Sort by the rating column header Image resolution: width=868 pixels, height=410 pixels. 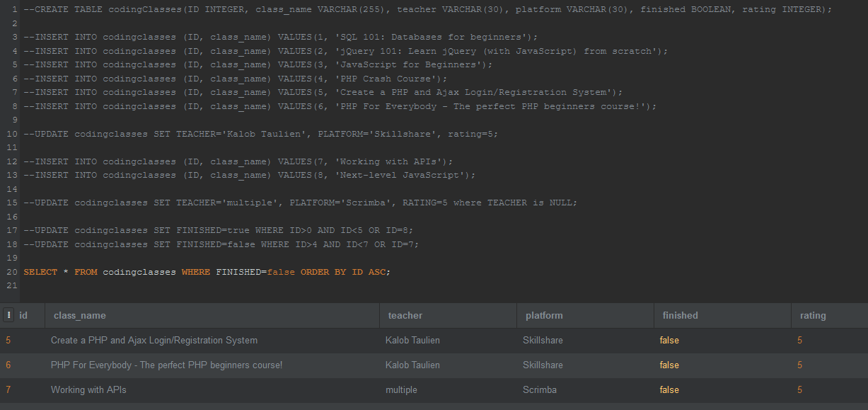click(x=813, y=316)
